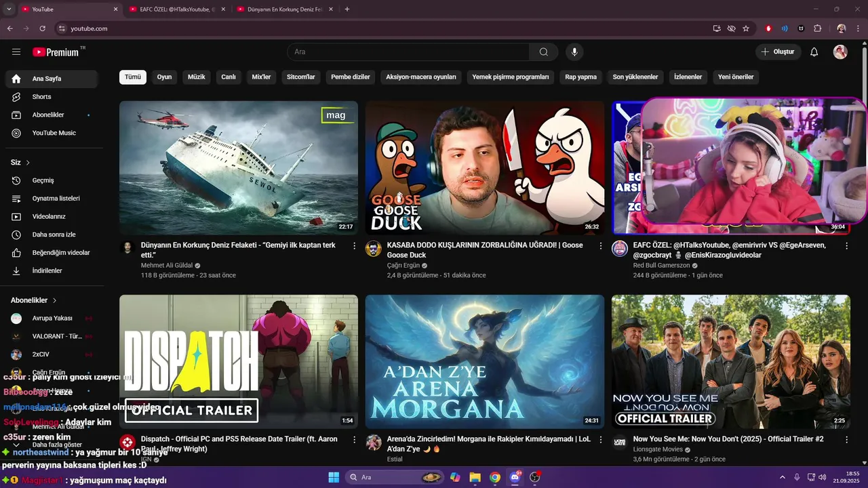Click the install app icon in address bar

click(717, 28)
